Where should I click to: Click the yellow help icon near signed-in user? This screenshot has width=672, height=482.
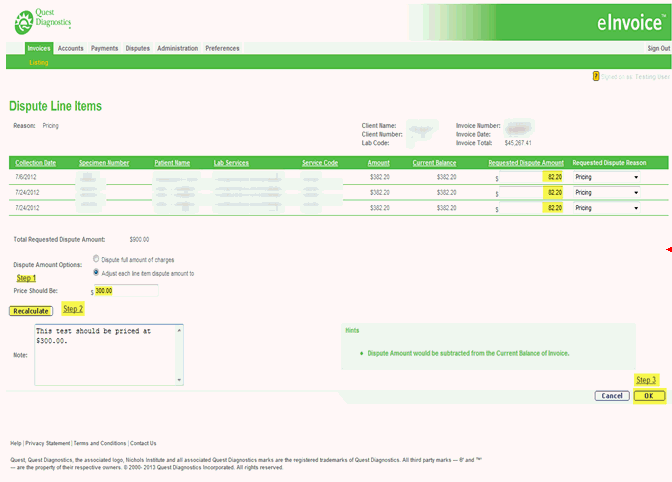coord(596,75)
